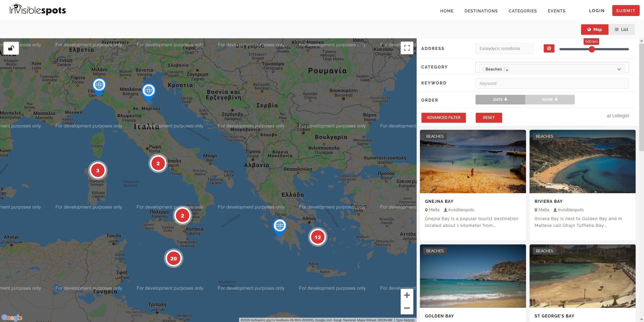Open the map Terms of Use link
This screenshot has width=644, height=322.
[405, 320]
